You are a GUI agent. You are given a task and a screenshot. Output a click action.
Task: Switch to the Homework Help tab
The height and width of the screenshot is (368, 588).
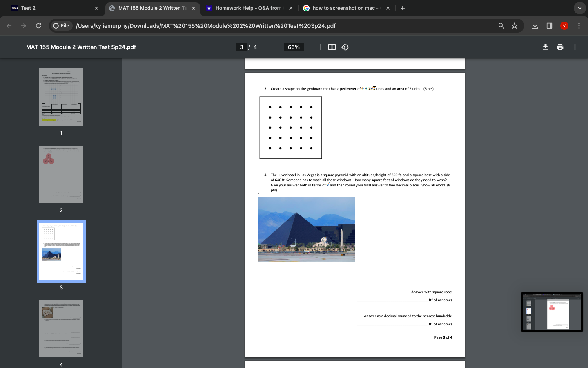tap(245, 8)
